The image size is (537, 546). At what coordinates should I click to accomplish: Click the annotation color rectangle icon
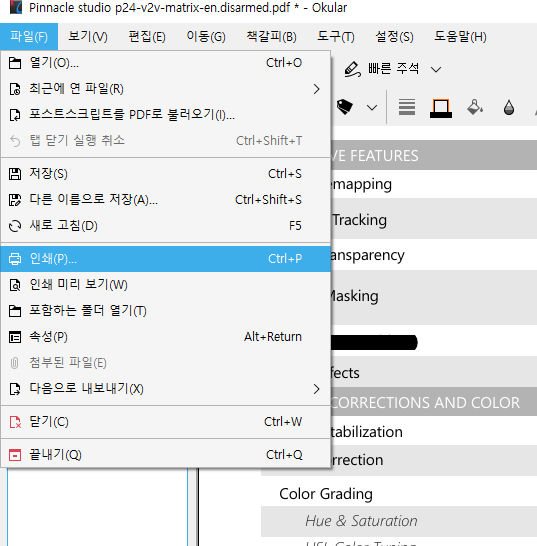(441, 108)
